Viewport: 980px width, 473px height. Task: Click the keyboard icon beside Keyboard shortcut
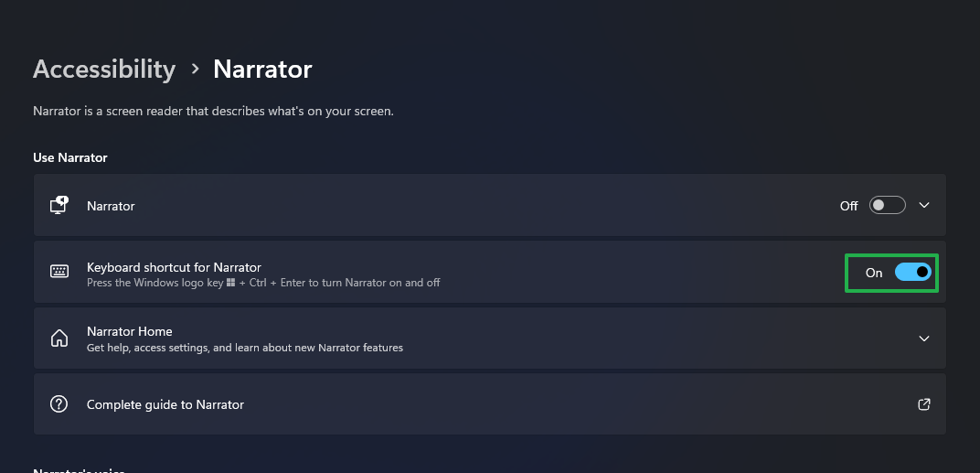pyautogui.click(x=59, y=272)
